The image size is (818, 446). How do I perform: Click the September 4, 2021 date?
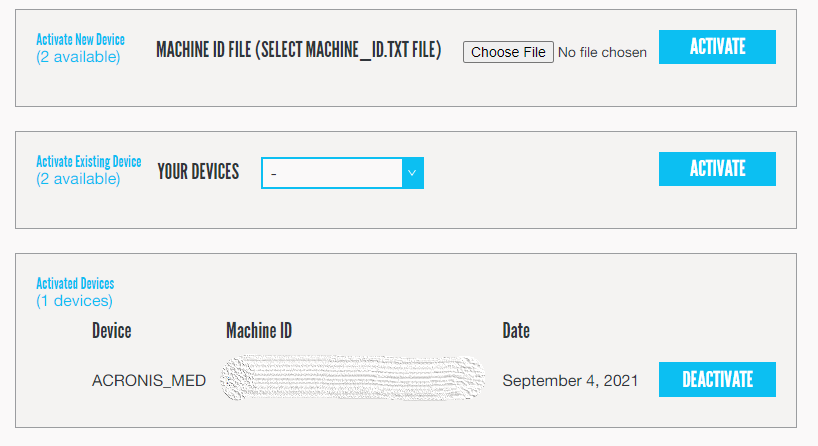coord(570,381)
